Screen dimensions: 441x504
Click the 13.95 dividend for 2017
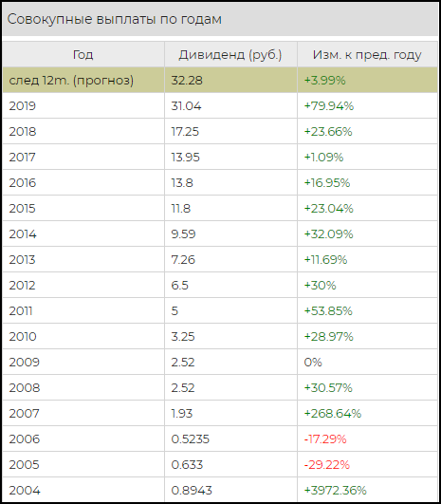185,158
